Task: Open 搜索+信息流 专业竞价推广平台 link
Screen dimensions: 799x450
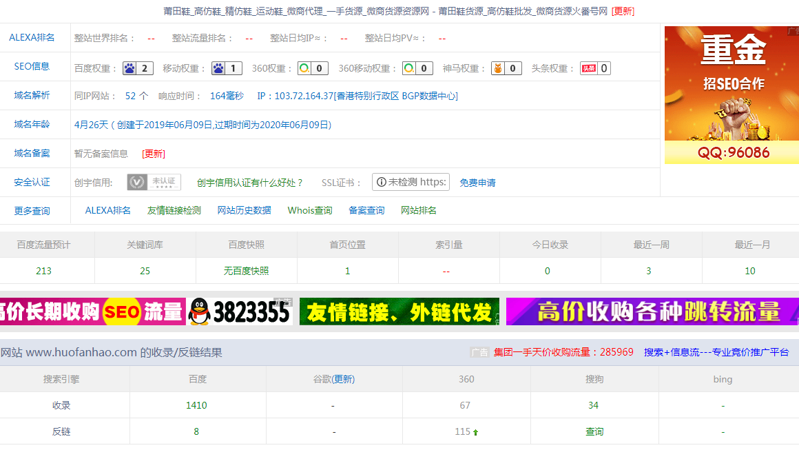Action: (716, 352)
